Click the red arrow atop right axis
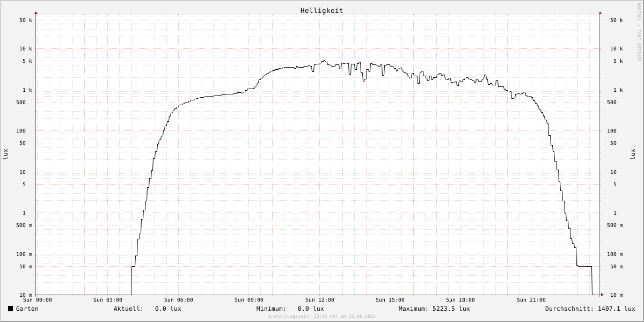Screen dimensions: 644x322 (x=600, y=12)
